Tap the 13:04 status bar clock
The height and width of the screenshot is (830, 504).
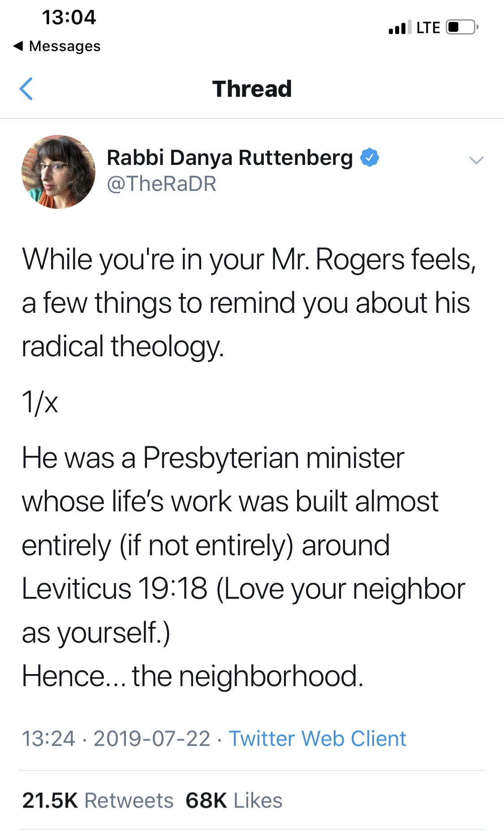pyautogui.click(x=69, y=17)
